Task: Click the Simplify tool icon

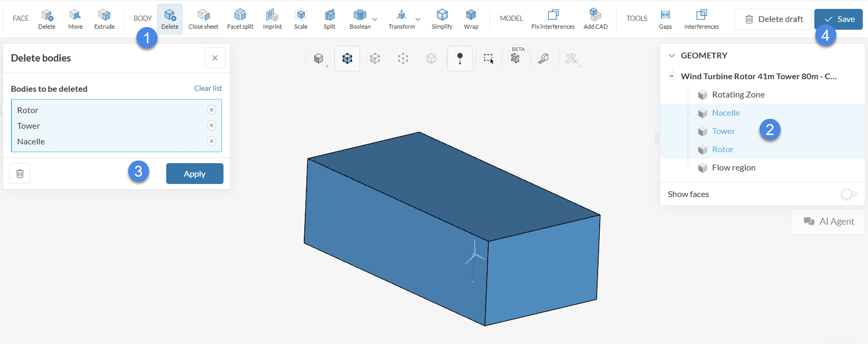Action: point(442,19)
